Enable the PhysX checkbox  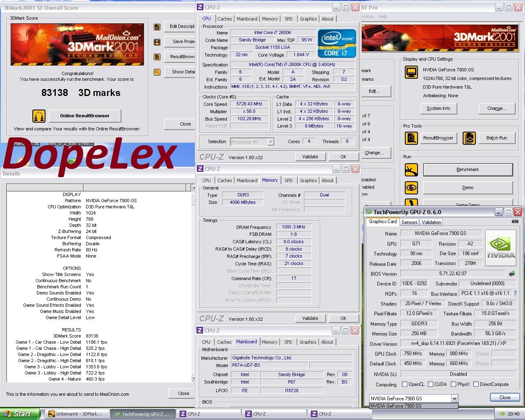(x=453, y=384)
